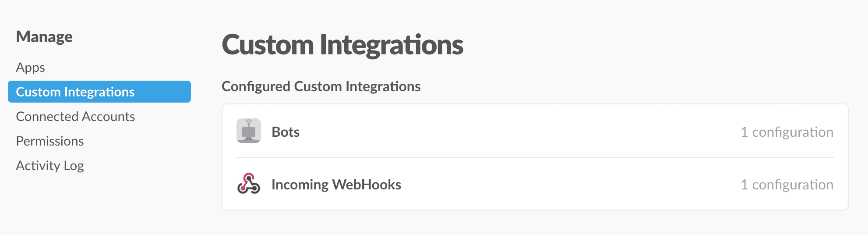Click the antenna atop the Bots icon

[x=249, y=122]
